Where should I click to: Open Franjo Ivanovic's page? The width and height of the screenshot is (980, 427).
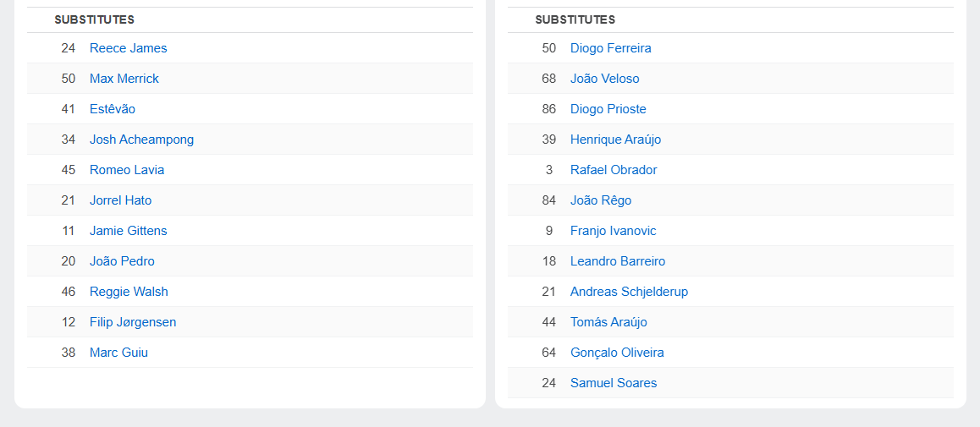[613, 231]
